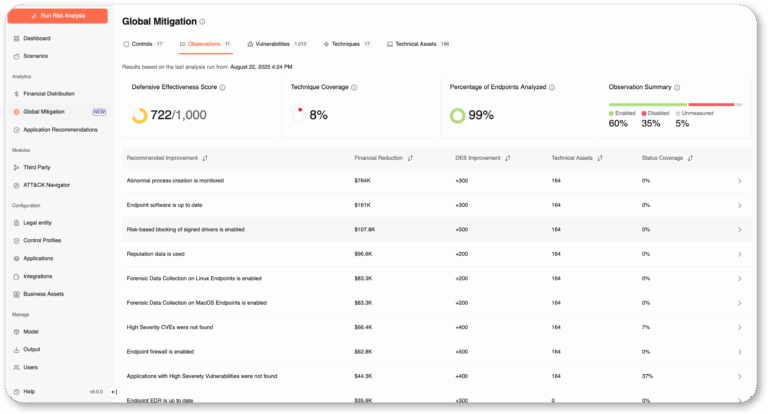Viewport: 768px width, 414px height.
Task: Collapse the sidebar with the arrow button
Action: pos(114,392)
